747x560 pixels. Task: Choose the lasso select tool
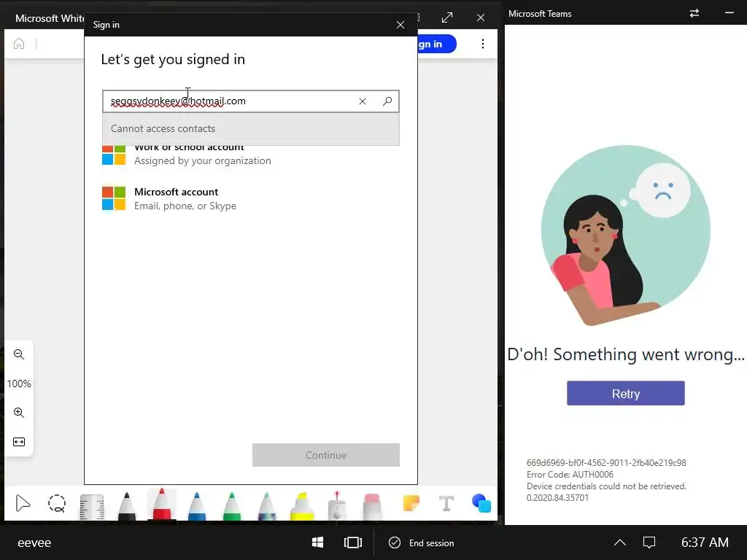pos(57,503)
